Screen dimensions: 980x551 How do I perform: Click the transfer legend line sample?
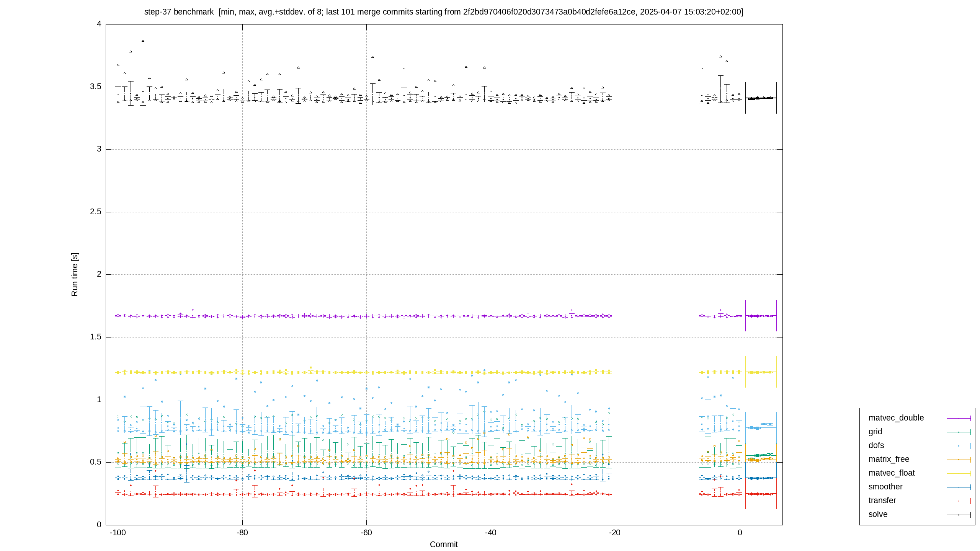pos(959,501)
